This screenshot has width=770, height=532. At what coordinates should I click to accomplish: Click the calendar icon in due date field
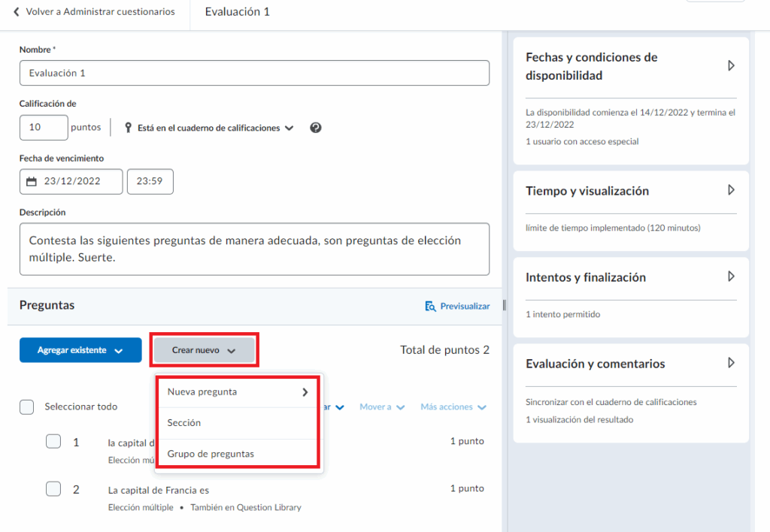pos(32,182)
